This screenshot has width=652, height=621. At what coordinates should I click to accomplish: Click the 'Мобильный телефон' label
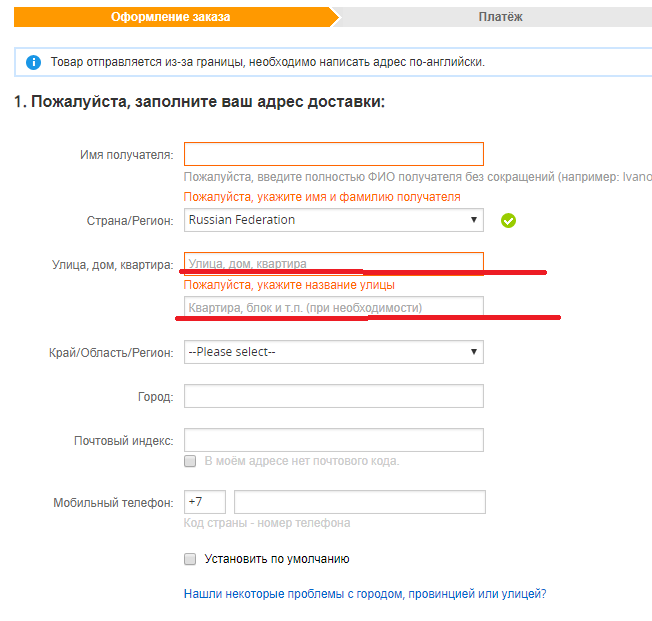pos(113,503)
